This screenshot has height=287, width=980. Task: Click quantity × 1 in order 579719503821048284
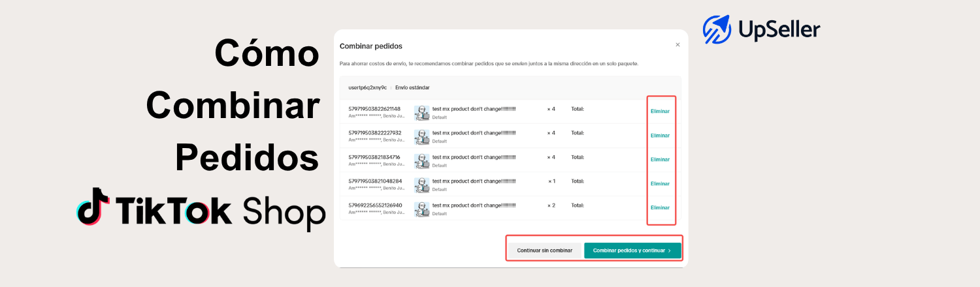click(x=551, y=181)
